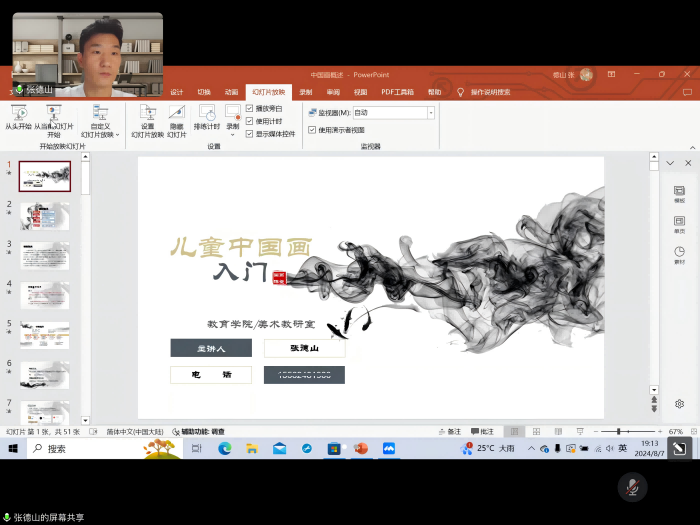Open the 监视器 (Monitor) dropdown
The image size is (700, 525).
(430, 113)
